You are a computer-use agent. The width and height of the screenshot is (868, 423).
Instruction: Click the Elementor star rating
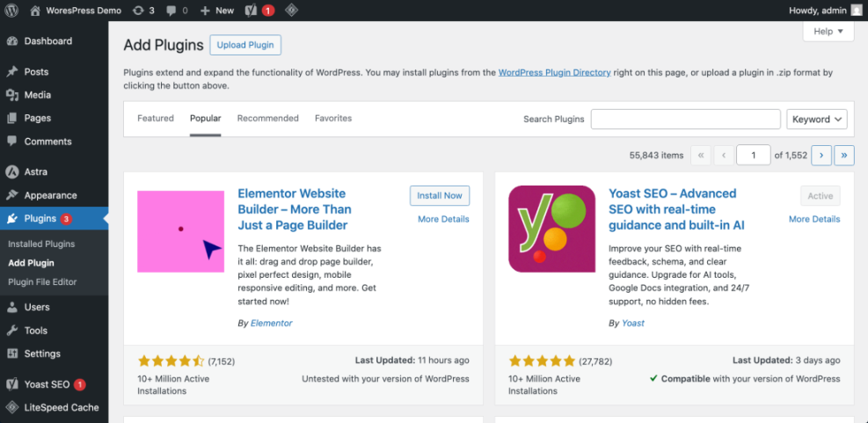171,361
